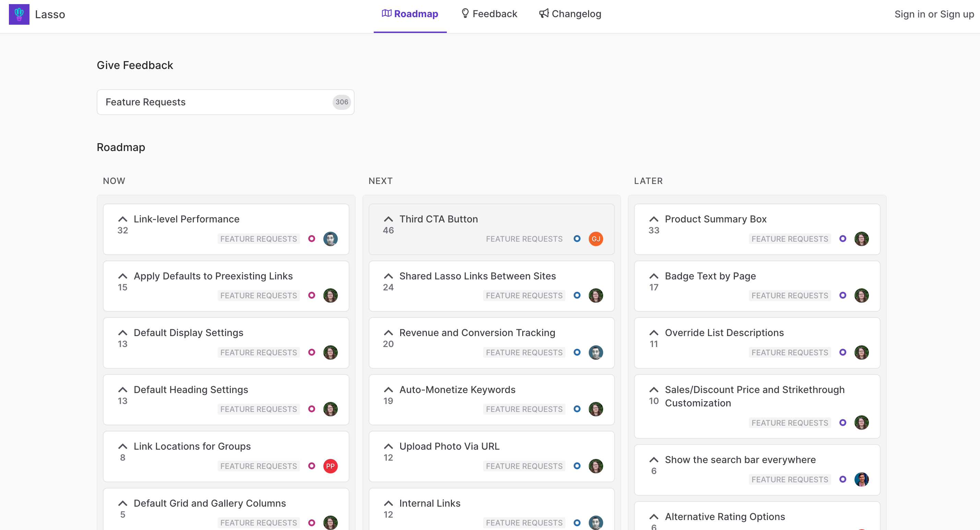Upvote the Third CTA Button feature
980x530 pixels.
(388, 219)
